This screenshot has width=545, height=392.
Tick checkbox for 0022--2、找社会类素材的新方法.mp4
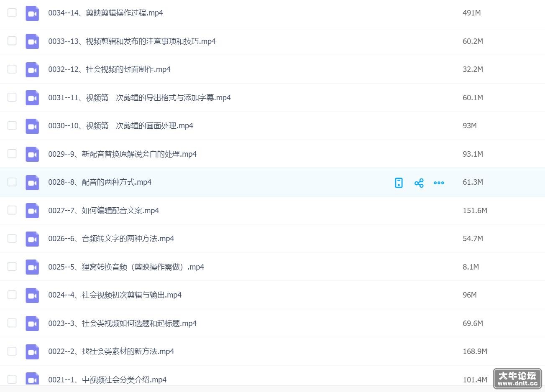tap(12, 351)
